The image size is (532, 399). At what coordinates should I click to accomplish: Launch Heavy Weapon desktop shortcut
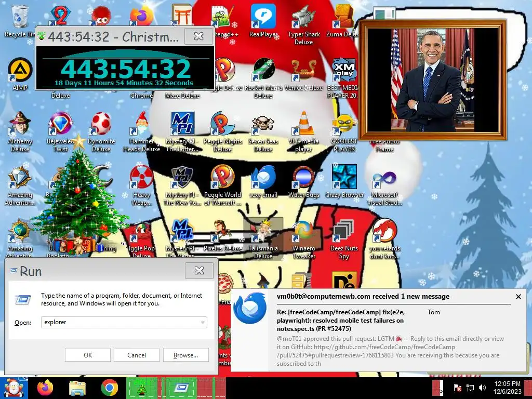pyautogui.click(x=141, y=185)
